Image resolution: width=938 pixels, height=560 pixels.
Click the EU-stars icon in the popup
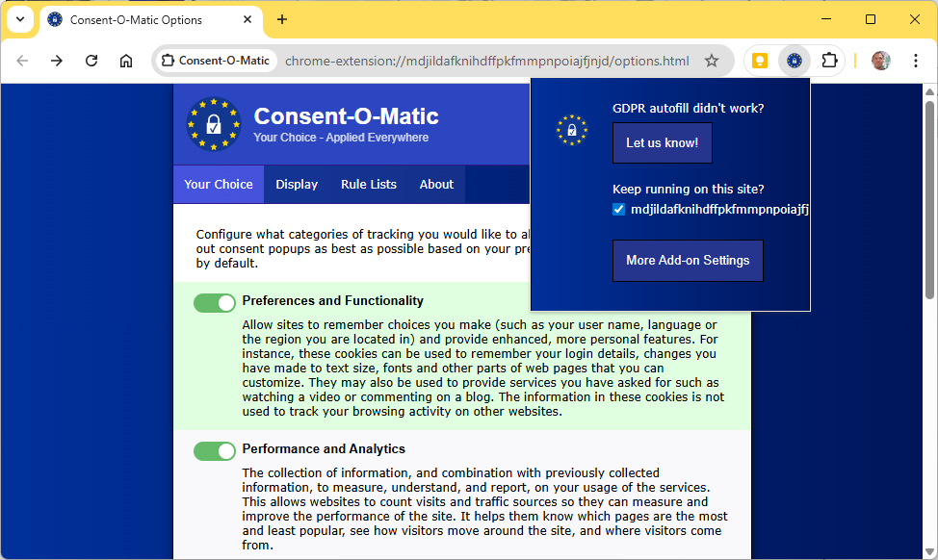point(572,130)
